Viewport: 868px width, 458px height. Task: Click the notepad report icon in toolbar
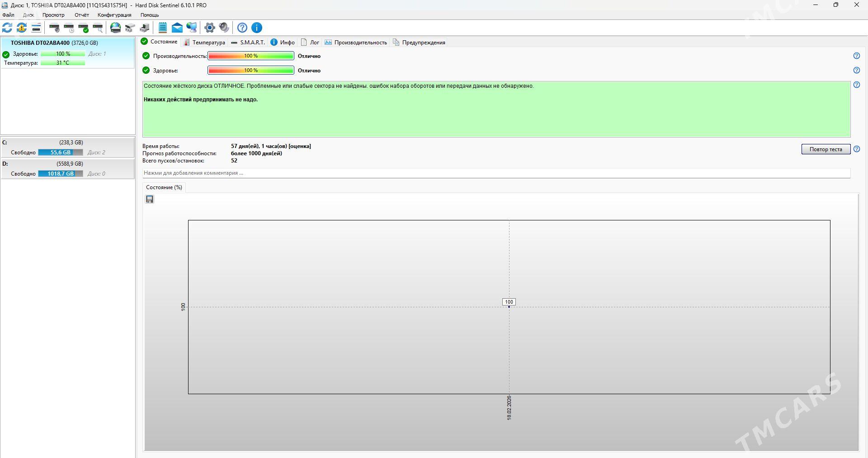[x=163, y=28]
